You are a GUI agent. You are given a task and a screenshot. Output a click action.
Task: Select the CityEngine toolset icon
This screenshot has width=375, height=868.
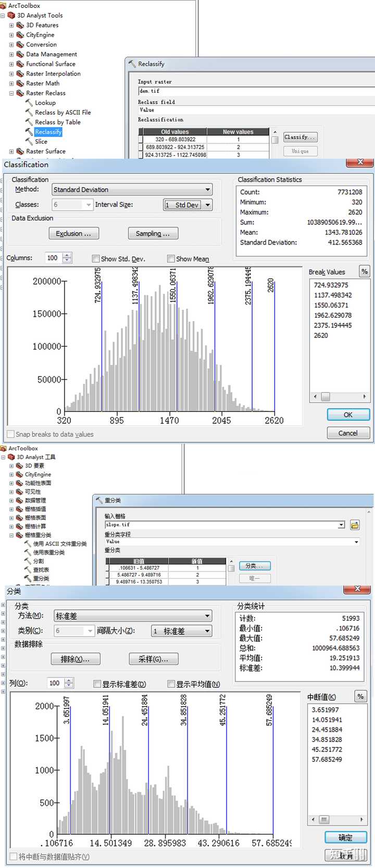pyautogui.click(x=20, y=35)
